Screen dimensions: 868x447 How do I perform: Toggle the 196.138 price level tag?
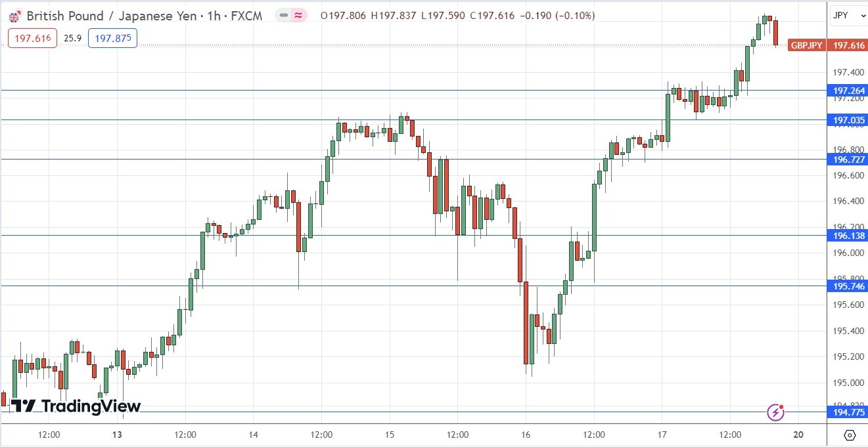click(848, 236)
